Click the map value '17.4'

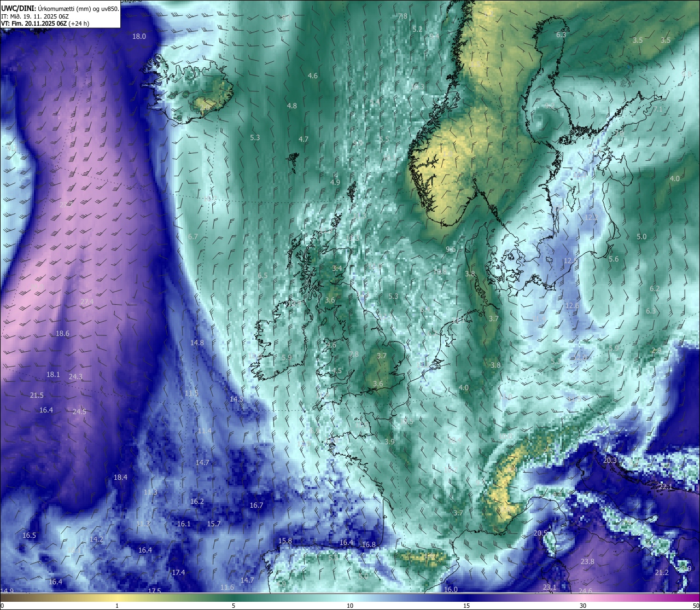coord(178,573)
